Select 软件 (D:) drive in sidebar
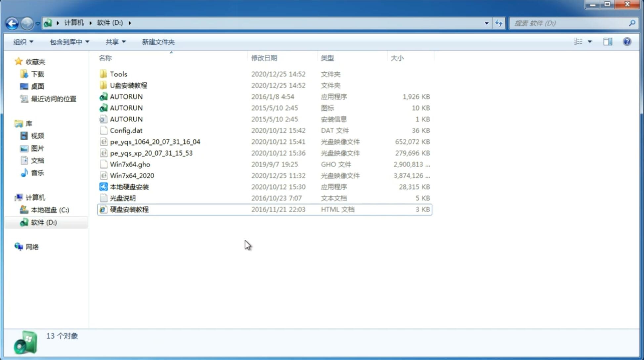The image size is (644, 360). click(x=43, y=222)
